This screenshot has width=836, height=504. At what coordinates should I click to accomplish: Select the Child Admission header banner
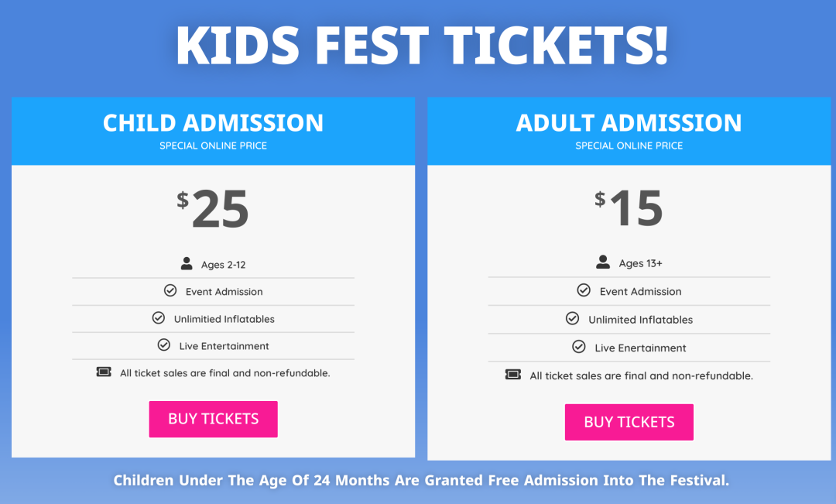click(214, 131)
